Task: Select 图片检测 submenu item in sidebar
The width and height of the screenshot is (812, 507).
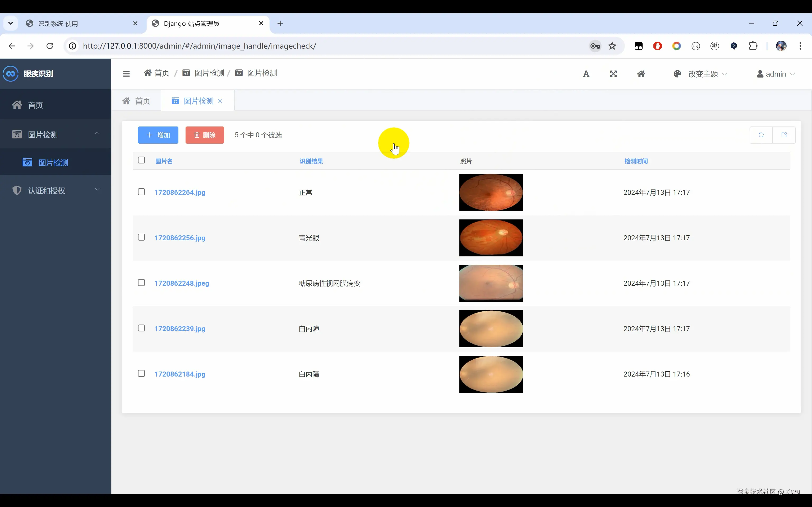Action: (x=53, y=163)
